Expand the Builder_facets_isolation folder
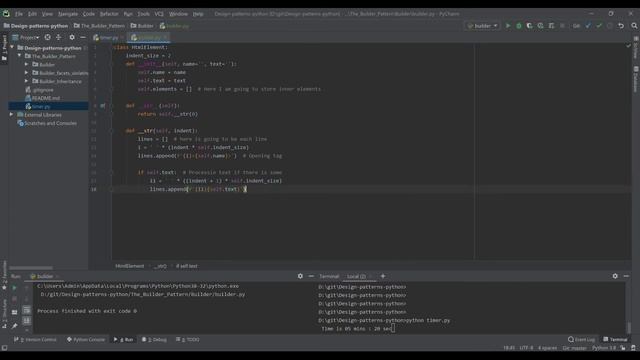 (x=27, y=73)
